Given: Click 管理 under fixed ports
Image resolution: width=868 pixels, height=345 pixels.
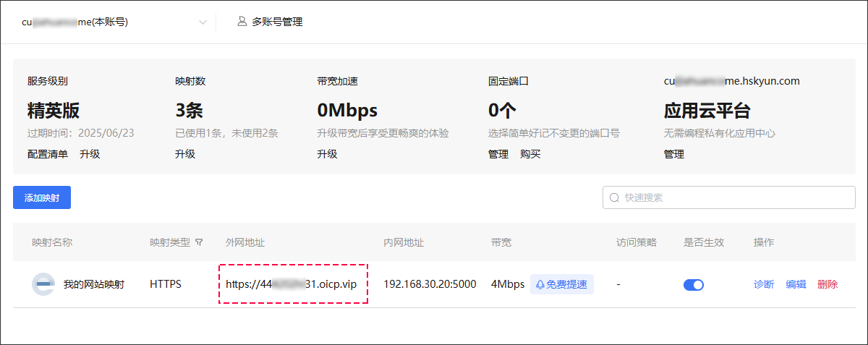Looking at the screenshot, I should [498, 154].
